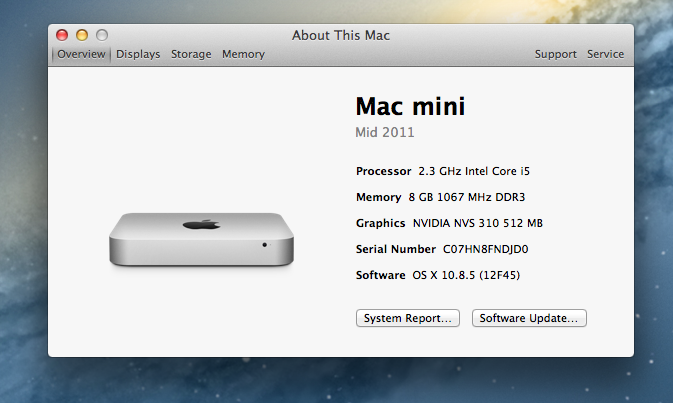Select the Memory tab
Image resolution: width=673 pixels, height=403 pixels.
coord(243,54)
